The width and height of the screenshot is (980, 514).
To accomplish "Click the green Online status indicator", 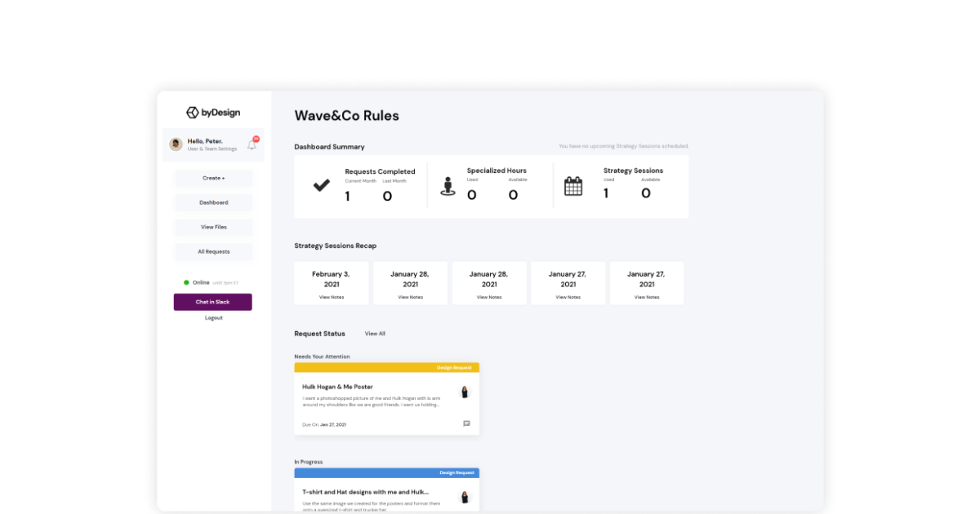I will (x=186, y=282).
